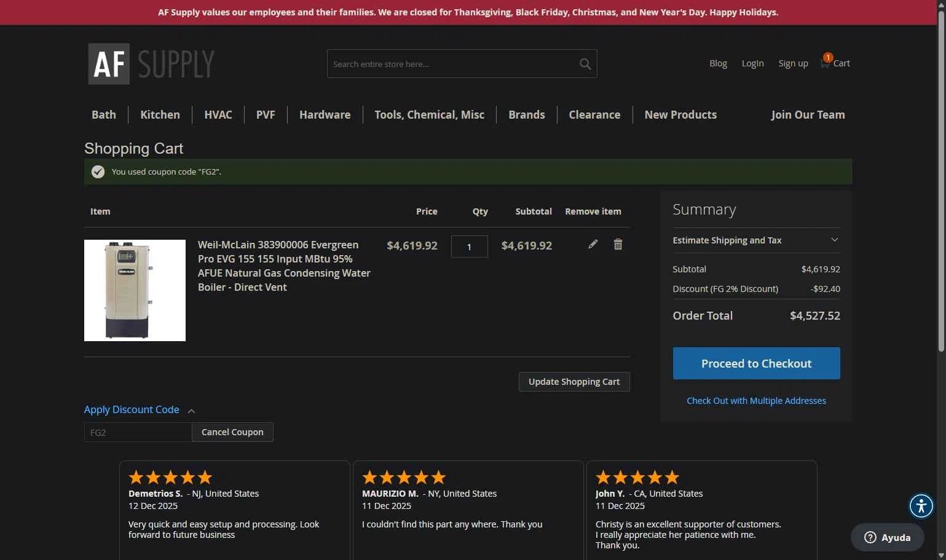Open the Hardware menu
The width and height of the screenshot is (946, 560).
click(325, 115)
